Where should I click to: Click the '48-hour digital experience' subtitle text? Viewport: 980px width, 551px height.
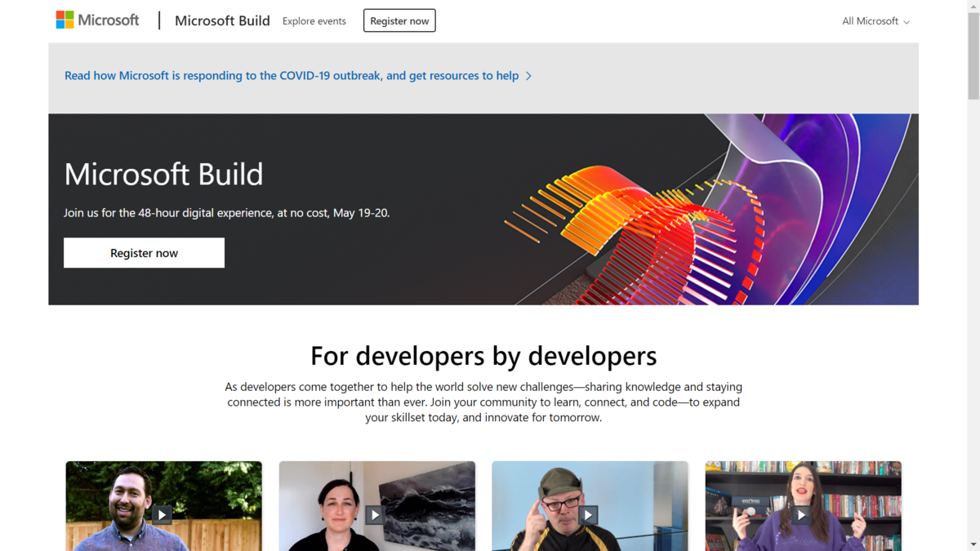(x=226, y=213)
